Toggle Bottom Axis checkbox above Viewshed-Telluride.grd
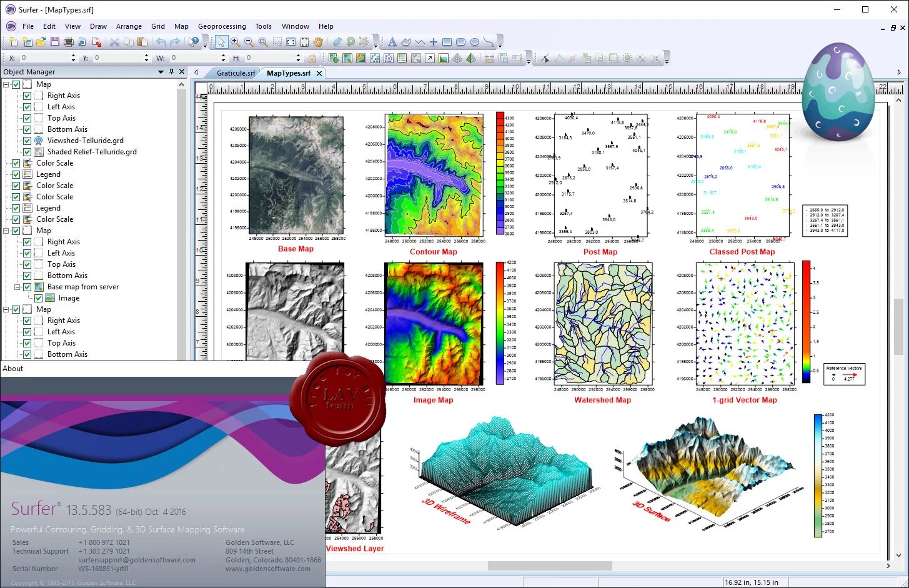Viewport: 909px width, 588px height. click(x=27, y=129)
